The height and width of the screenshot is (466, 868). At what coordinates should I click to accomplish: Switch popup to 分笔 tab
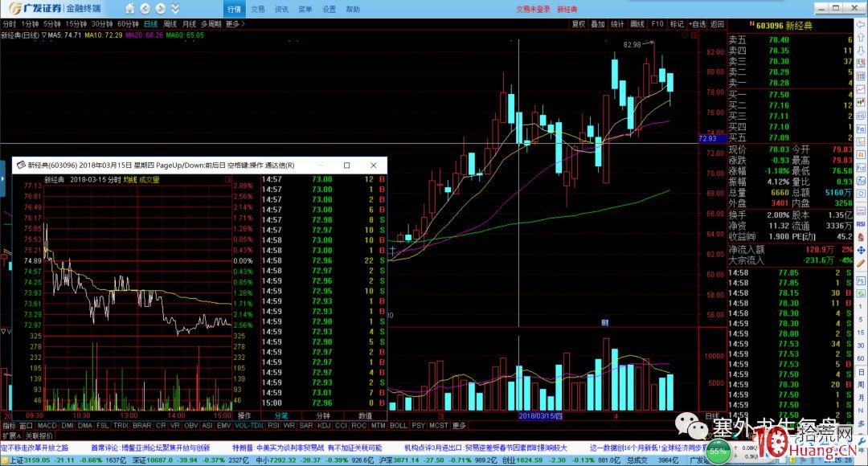(281, 415)
